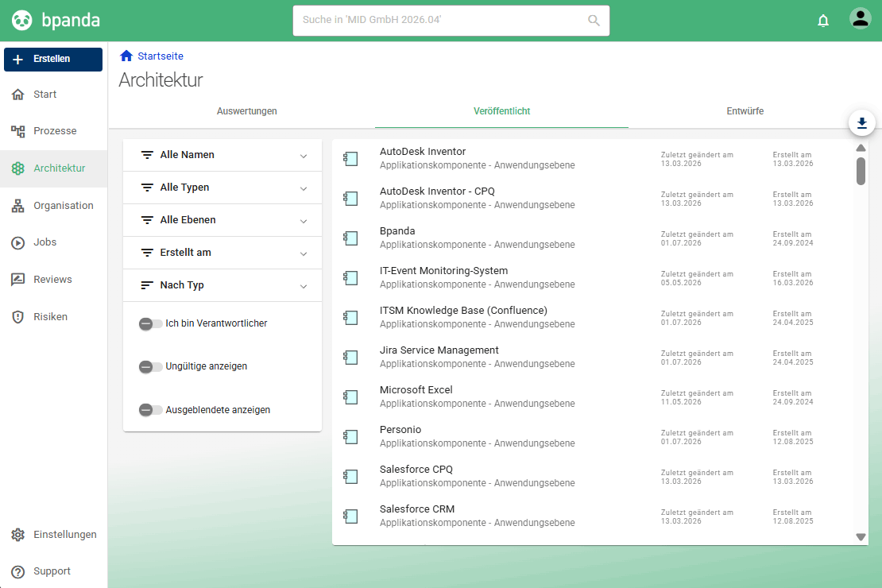Click the search magnifier icon
The image size is (882, 588).
point(594,20)
